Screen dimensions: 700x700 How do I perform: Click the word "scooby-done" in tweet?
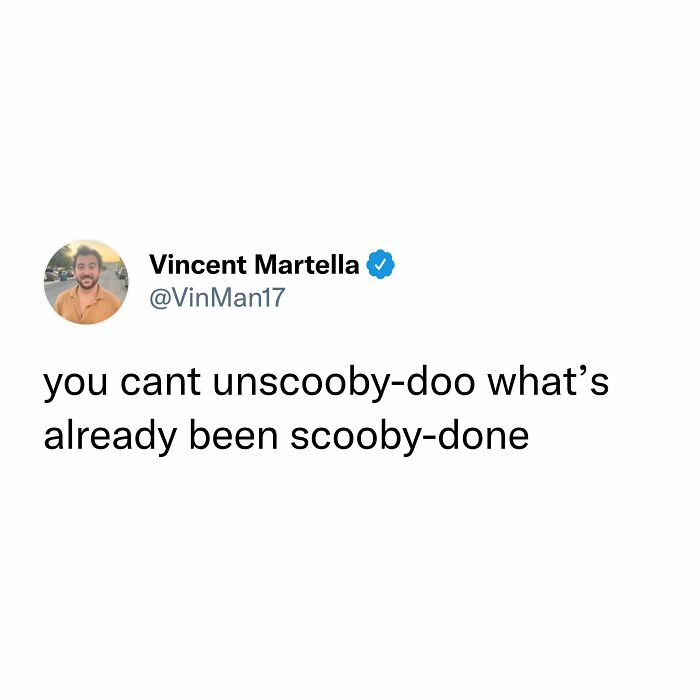[409, 436]
